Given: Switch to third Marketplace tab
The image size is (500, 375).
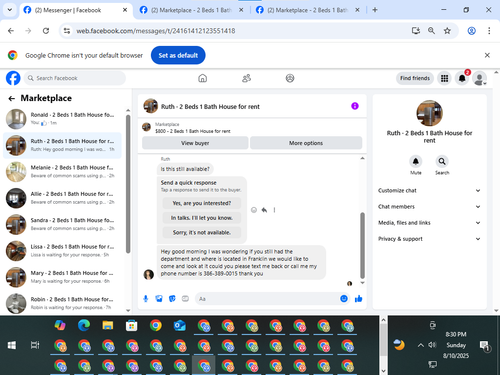Looking at the screenshot, I should [307, 10].
